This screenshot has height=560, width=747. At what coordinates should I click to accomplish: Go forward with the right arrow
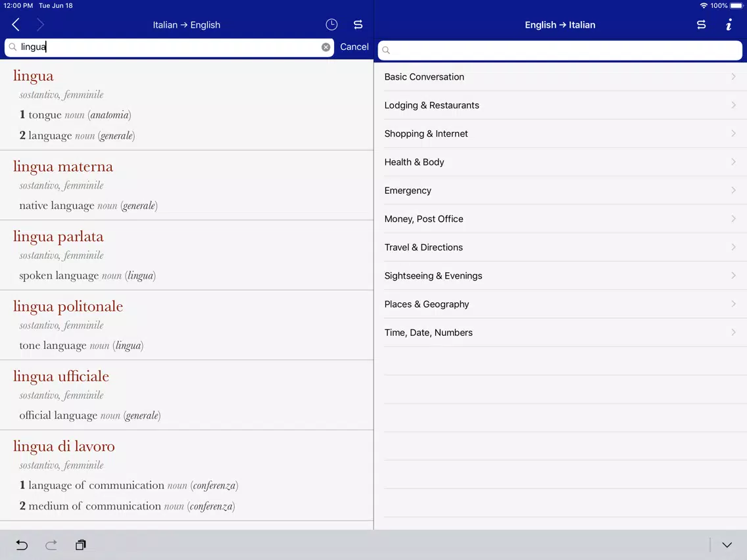point(41,25)
